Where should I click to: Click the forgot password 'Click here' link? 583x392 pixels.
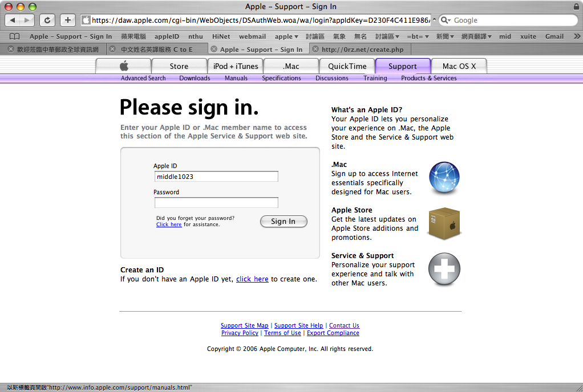point(169,224)
